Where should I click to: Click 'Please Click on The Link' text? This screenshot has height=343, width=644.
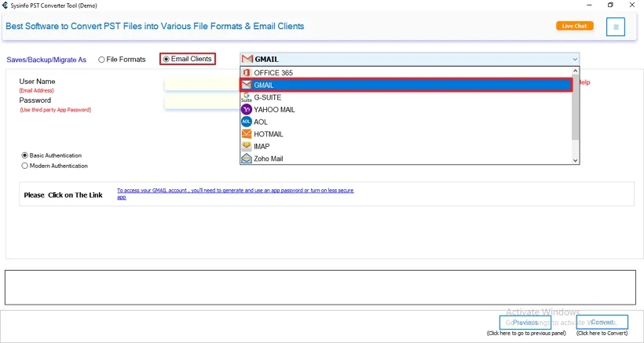(x=64, y=195)
